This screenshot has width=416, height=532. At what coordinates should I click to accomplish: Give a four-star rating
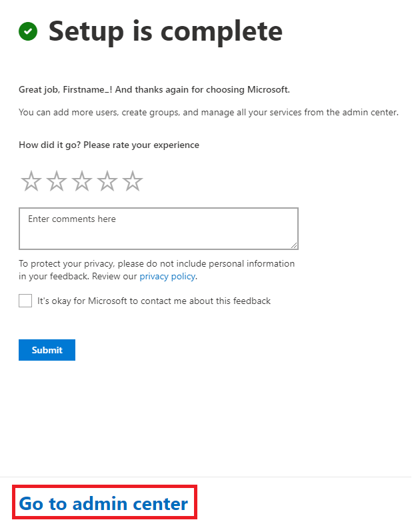click(107, 182)
